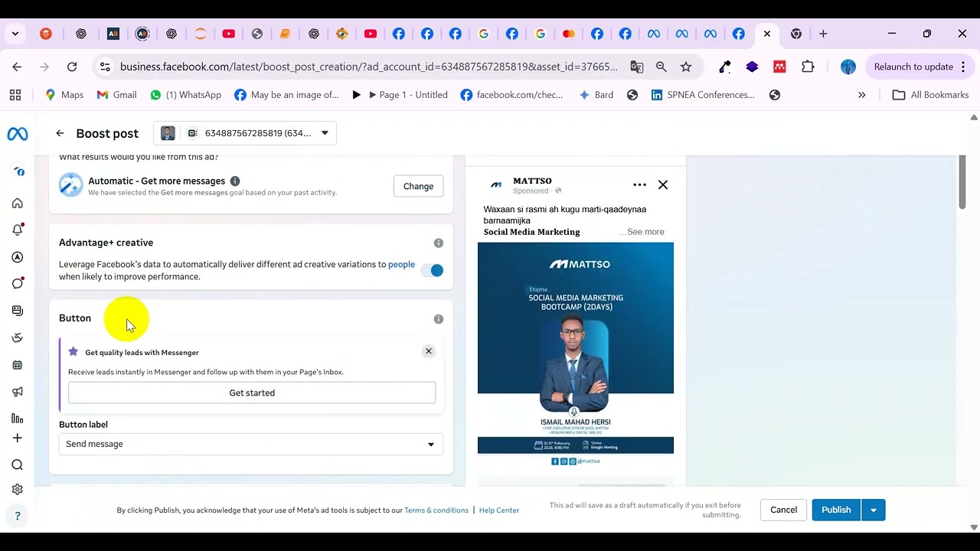Open the megaphone Ads icon in sidebar
The image size is (980, 551).
18,392
